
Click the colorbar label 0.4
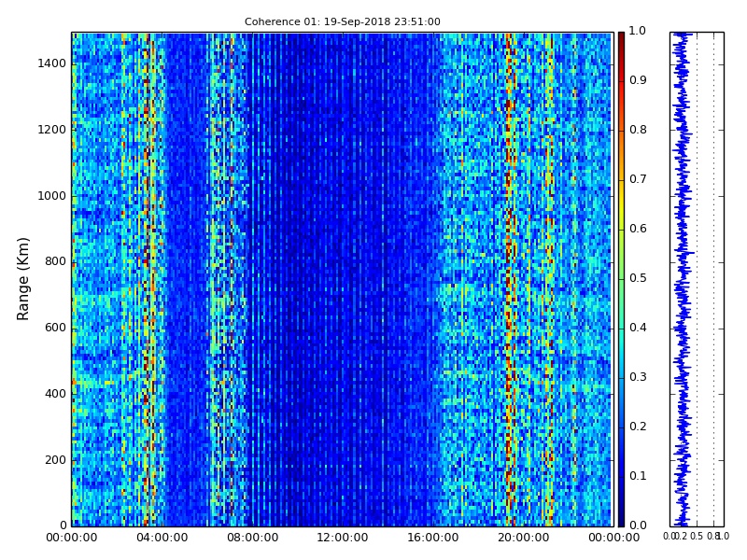pyautogui.click(x=638, y=328)
